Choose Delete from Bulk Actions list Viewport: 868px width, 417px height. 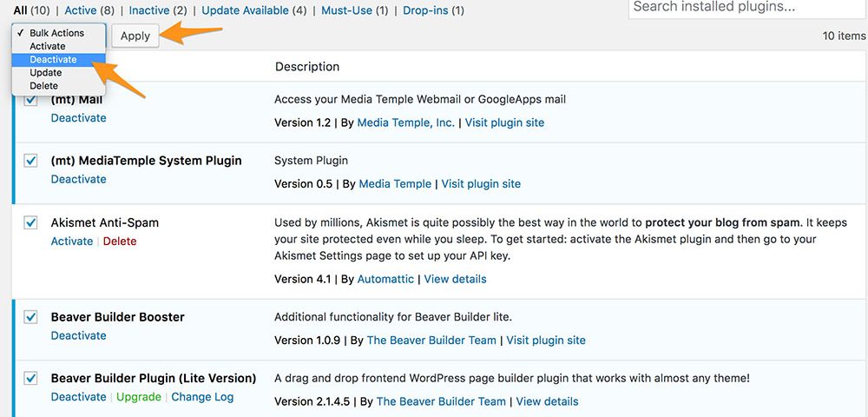(58, 86)
